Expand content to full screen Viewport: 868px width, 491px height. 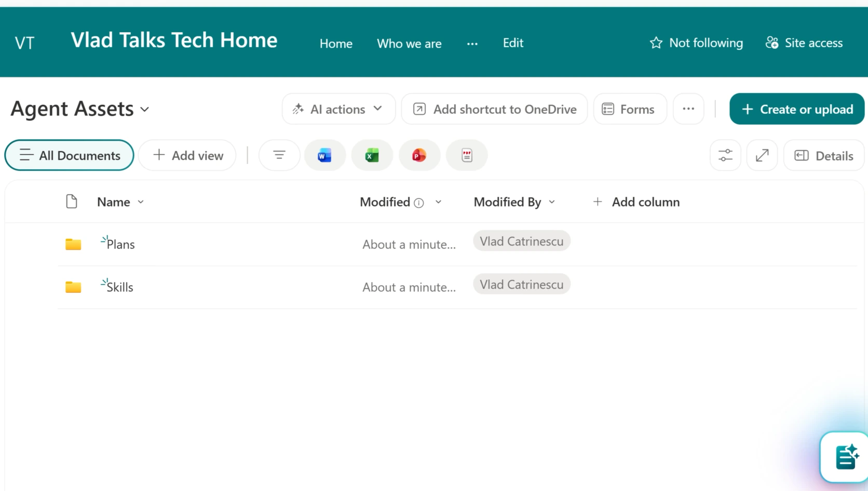tap(762, 155)
